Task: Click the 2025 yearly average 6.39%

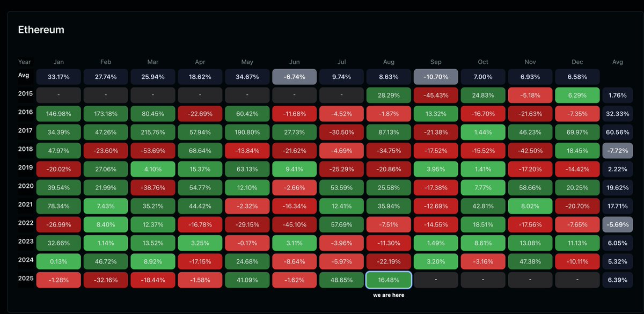Action: point(618,281)
